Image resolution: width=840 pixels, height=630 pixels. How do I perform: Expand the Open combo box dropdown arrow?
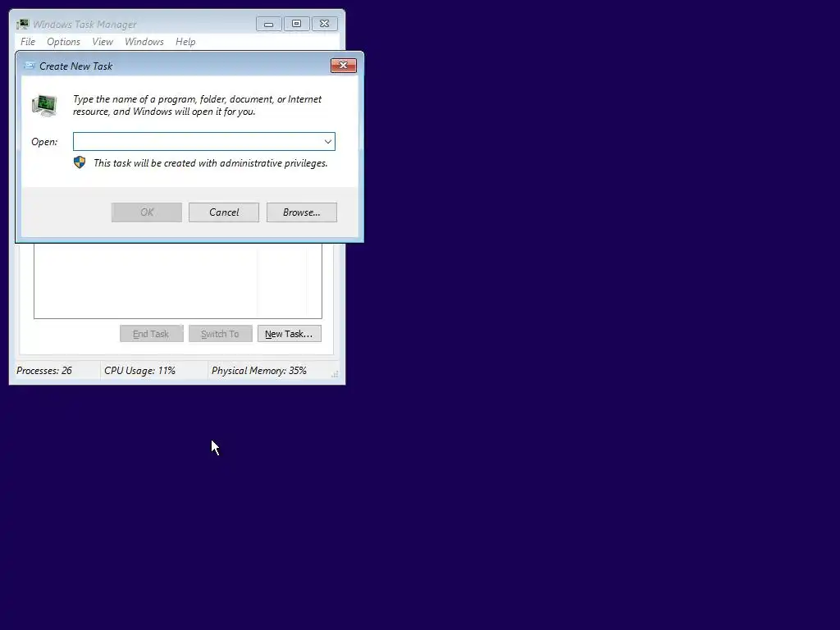click(328, 141)
